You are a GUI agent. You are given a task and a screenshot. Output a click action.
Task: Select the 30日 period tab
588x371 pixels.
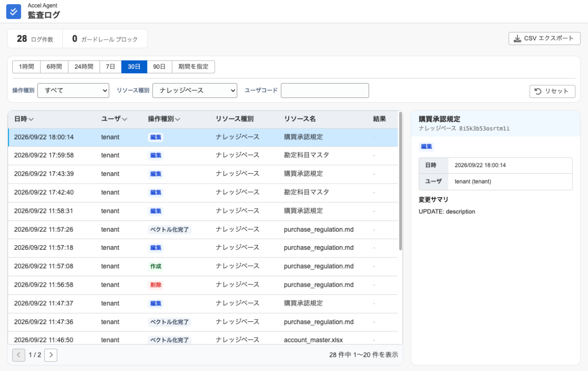pyautogui.click(x=134, y=67)
